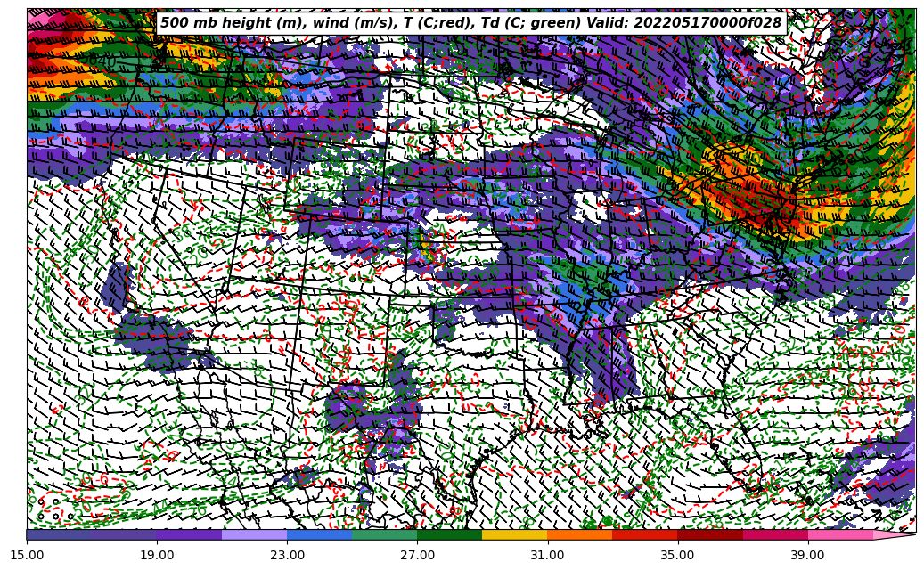Select the dark green colorbar segment
The height and width of the screenshot is (570, 924).
coord(450,534)
